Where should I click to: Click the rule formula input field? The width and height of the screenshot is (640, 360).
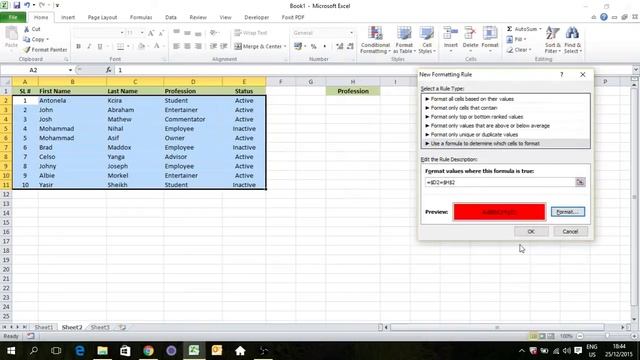tap(500, 182)
